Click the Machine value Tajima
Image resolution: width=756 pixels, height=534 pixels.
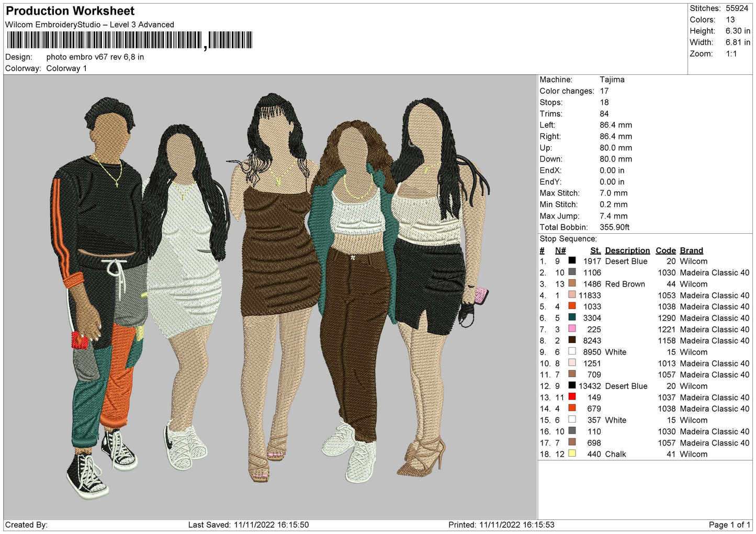pos(612,79)
